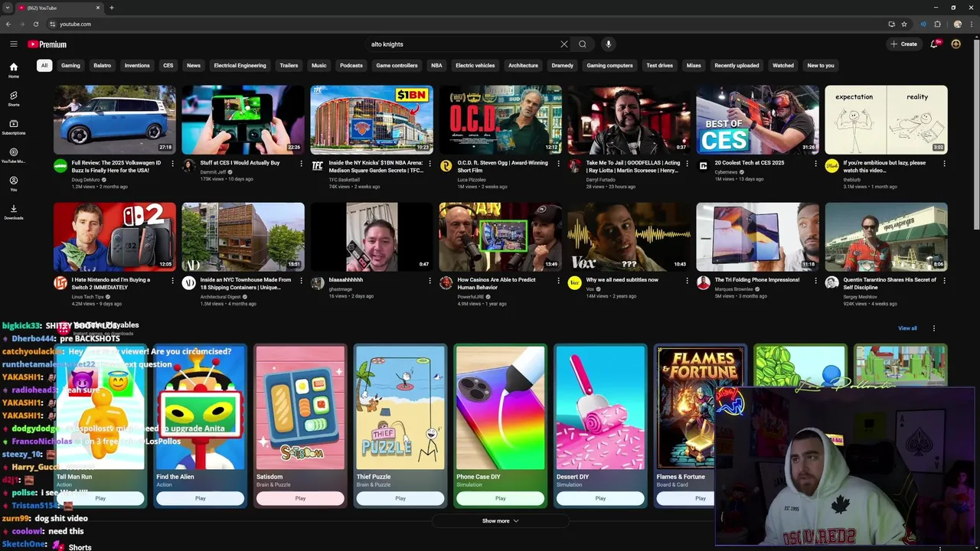Image resolution: width=980 pixels, height=551 pixels.
Task: Bookmark this page with the star icon
Action: [x=904, y=24]
